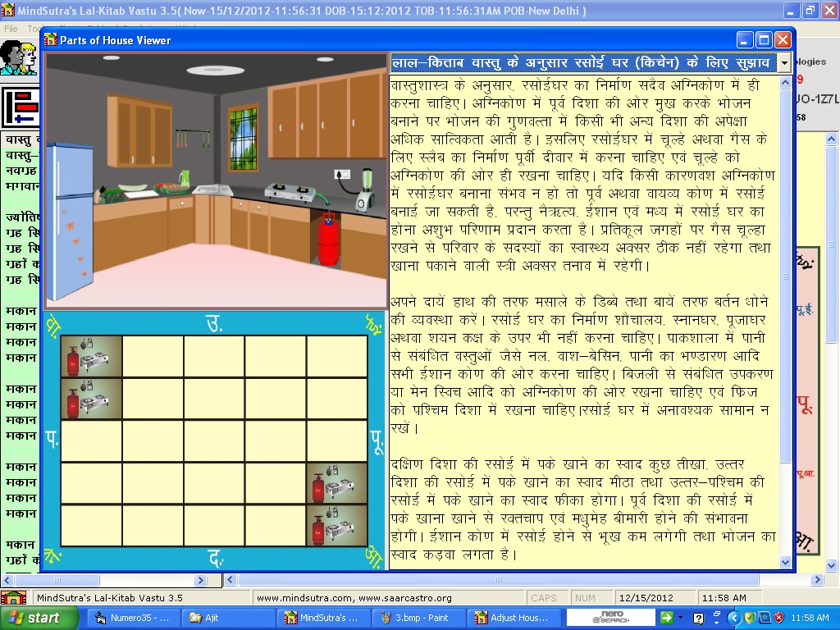Click the yellow shield tray icon
This screenshot has height=630, width=840.
click(750, 618)
